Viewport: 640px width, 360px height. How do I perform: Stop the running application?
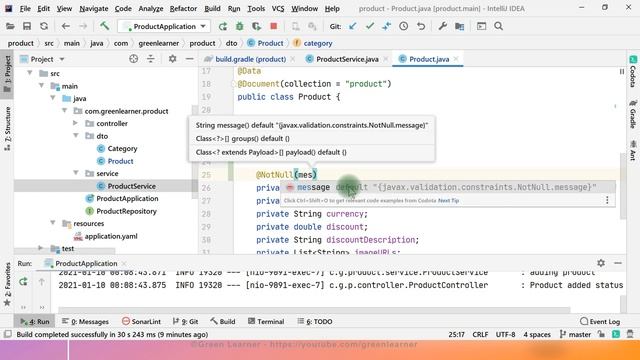[273, 27]
